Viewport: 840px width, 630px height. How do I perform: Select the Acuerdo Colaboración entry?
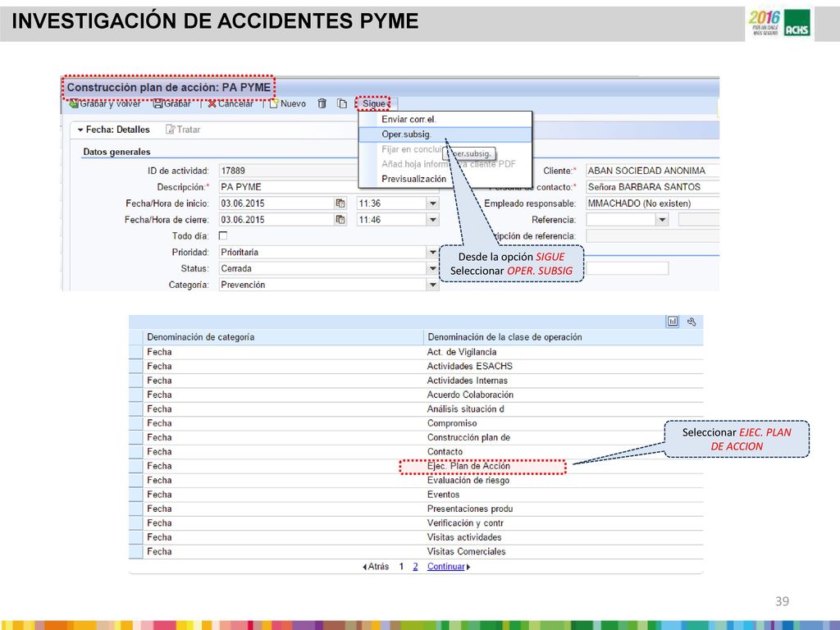click(470, 395)
